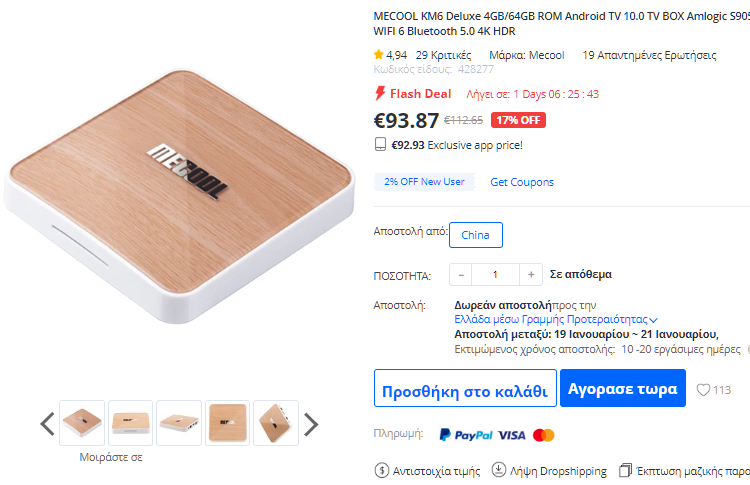Select the fourth thumbnail showing top view
This screenshot has width=750, height=485.
click(x=227, y=423)
